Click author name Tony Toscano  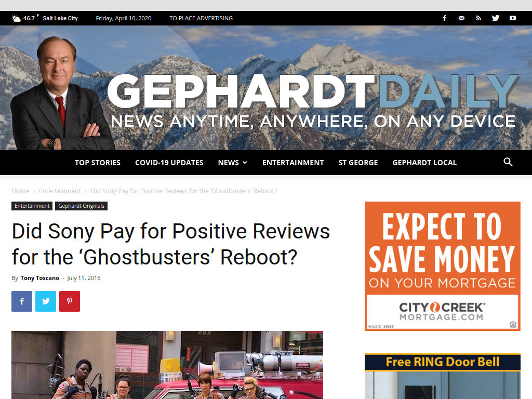coord(39,278)
